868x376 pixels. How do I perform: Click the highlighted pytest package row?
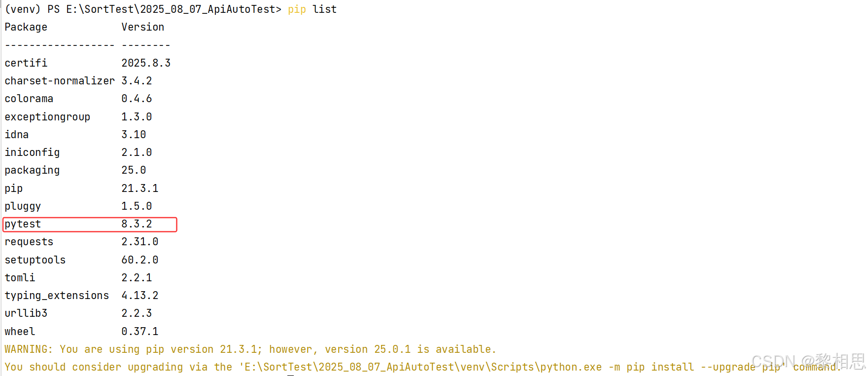click(x=90, y=225)
